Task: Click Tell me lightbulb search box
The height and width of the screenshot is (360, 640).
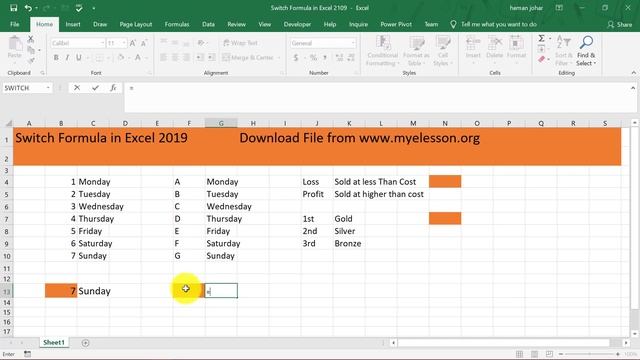Action: click(494, 24)
